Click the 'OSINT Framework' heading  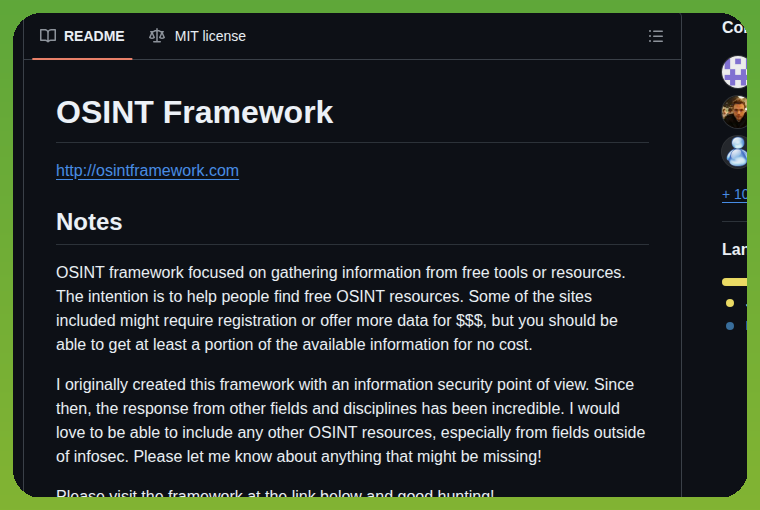(195, 112)
